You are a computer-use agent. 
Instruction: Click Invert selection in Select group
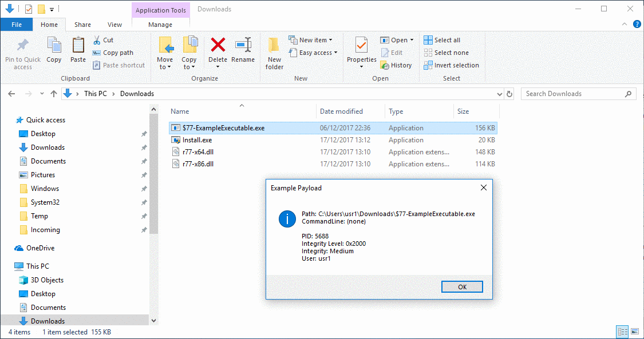[x=451, y=65]
